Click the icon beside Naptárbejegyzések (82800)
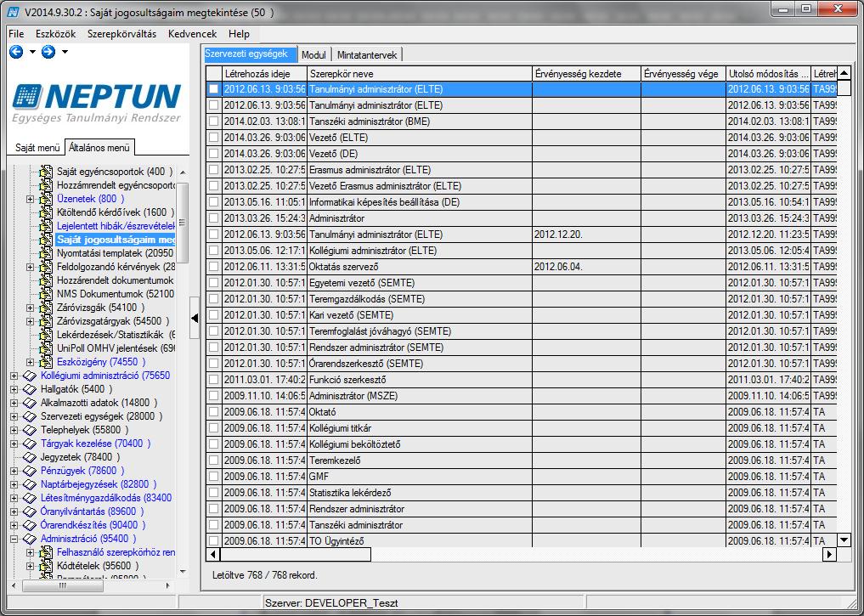The image size is (864, 616). click(30, 484)
